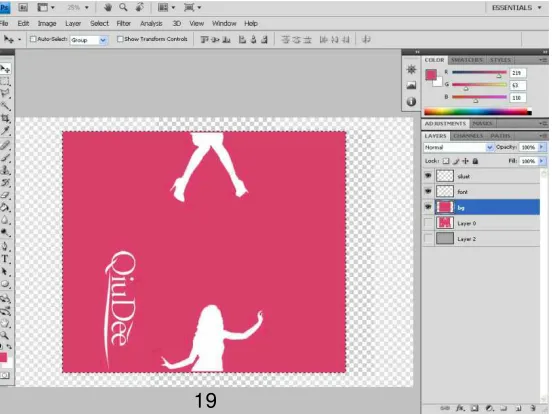This screenshot has height=414, width=552.
Task: Click the Rotate View tool icon
Action: (x=139, y=7)
